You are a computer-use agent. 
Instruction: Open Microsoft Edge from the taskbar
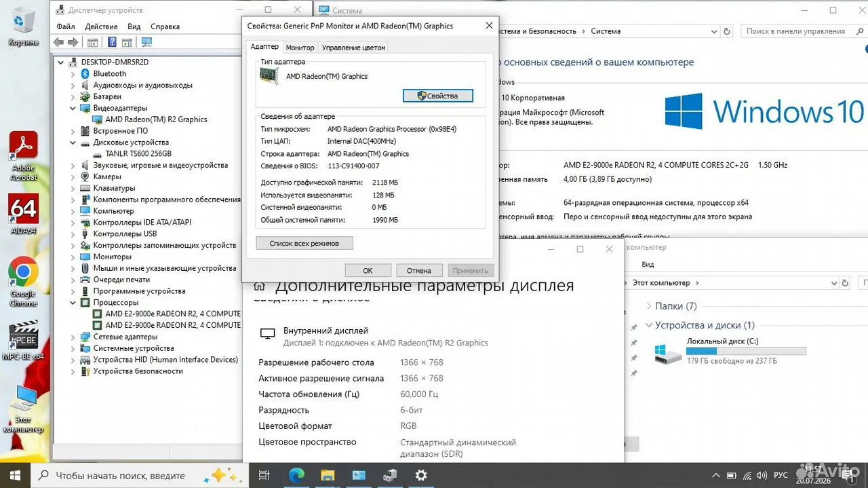tap(296, 475)
